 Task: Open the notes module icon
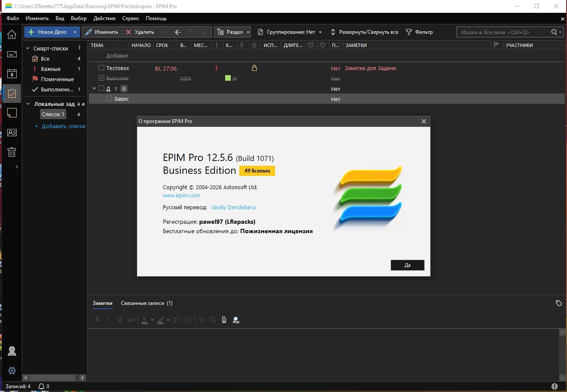pos(12,113)
